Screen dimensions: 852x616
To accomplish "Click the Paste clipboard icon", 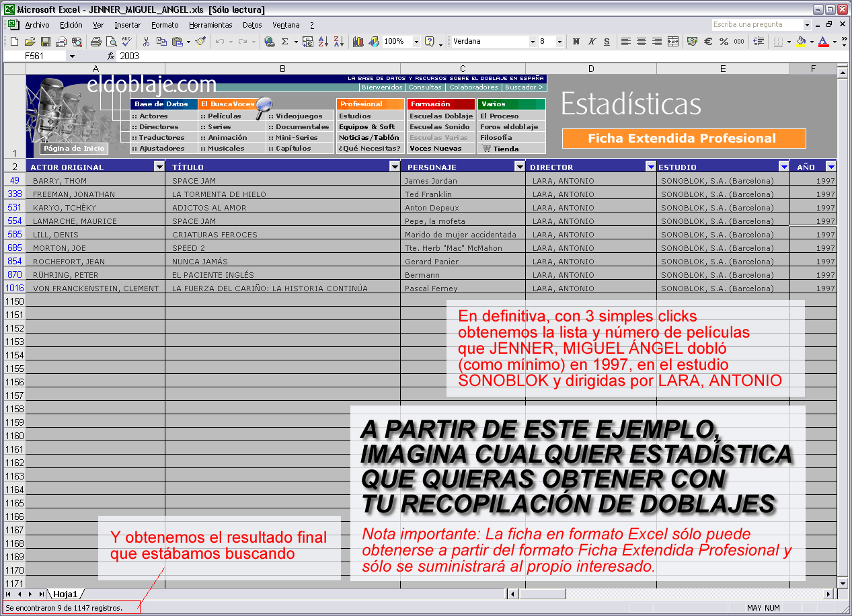I will [178, 42].
